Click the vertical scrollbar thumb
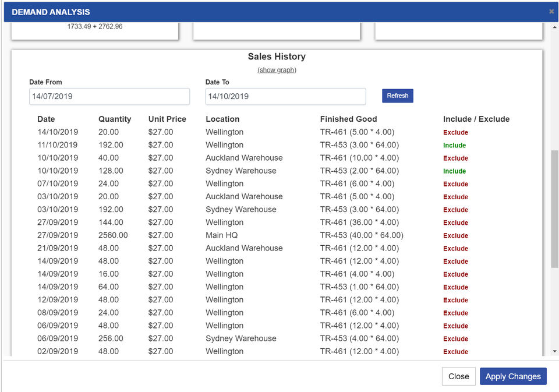This screenshot has height=392, width=559. pos(554,210)
